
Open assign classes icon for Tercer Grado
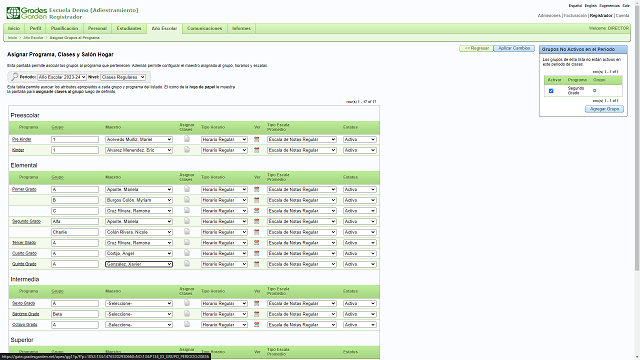click(x=187, y=242)
